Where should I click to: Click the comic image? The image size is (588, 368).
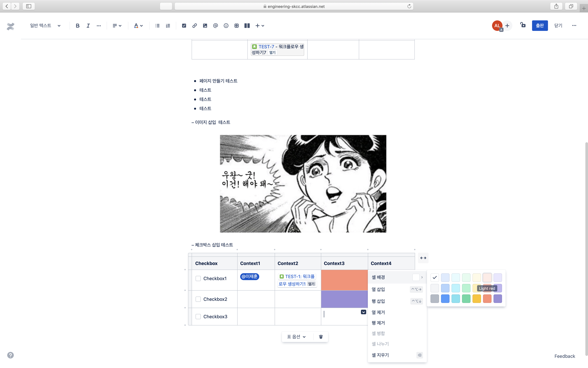click(x=303, y=184)
